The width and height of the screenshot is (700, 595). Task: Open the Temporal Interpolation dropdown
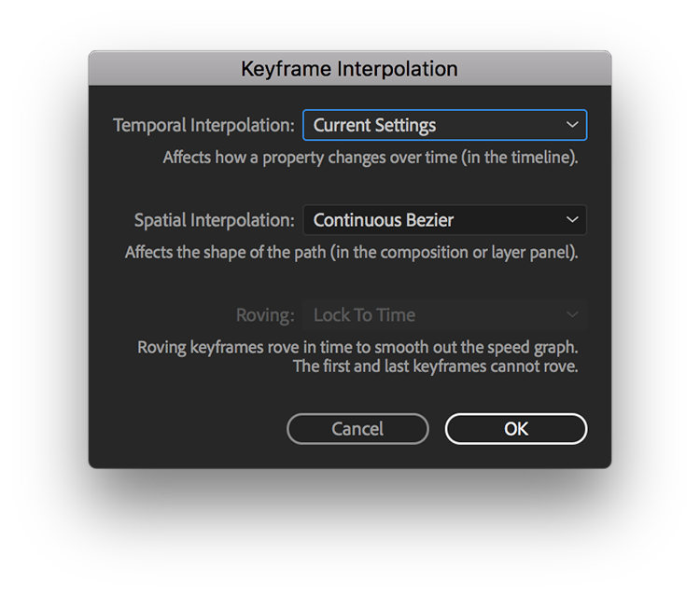(444, 125)
